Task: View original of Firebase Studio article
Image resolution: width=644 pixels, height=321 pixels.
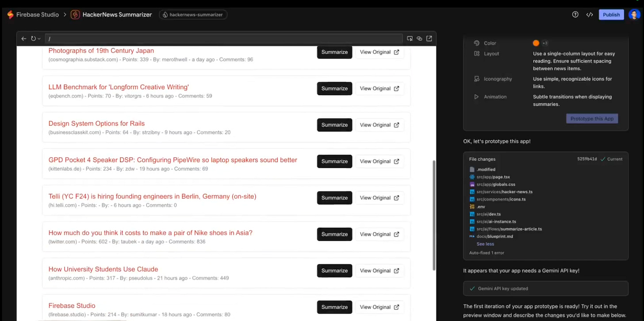Action: pos(379,307)
